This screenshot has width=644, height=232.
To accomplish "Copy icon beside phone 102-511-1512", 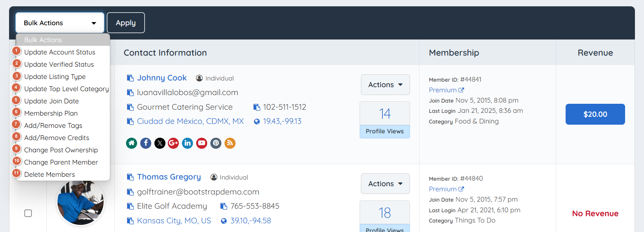I will [x=257, y=107].
